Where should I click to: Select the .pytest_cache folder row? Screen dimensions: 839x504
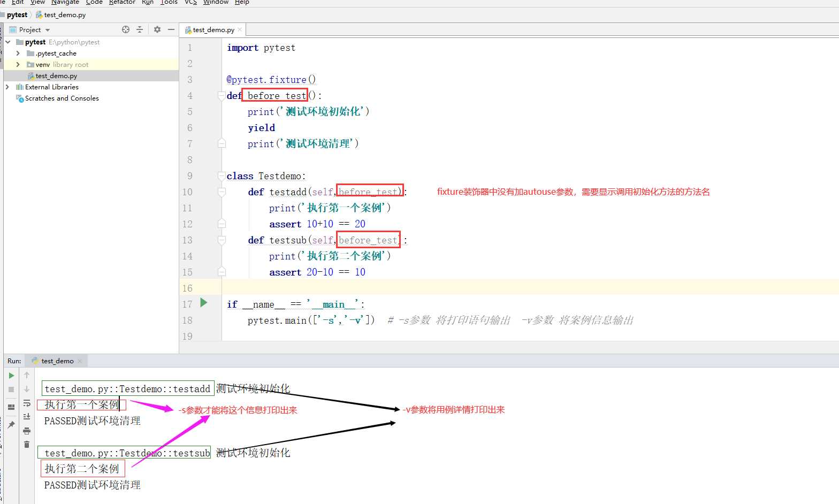coord(91,54)
